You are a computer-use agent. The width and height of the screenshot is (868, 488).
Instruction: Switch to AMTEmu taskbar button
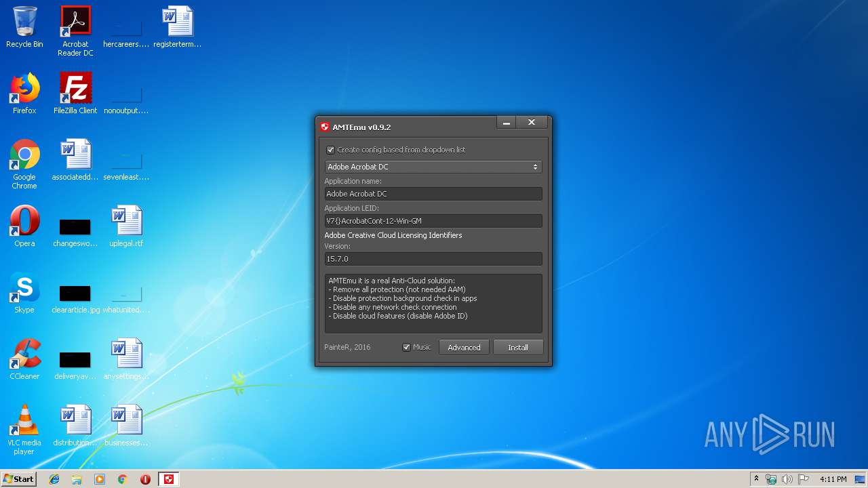[169, 479]
